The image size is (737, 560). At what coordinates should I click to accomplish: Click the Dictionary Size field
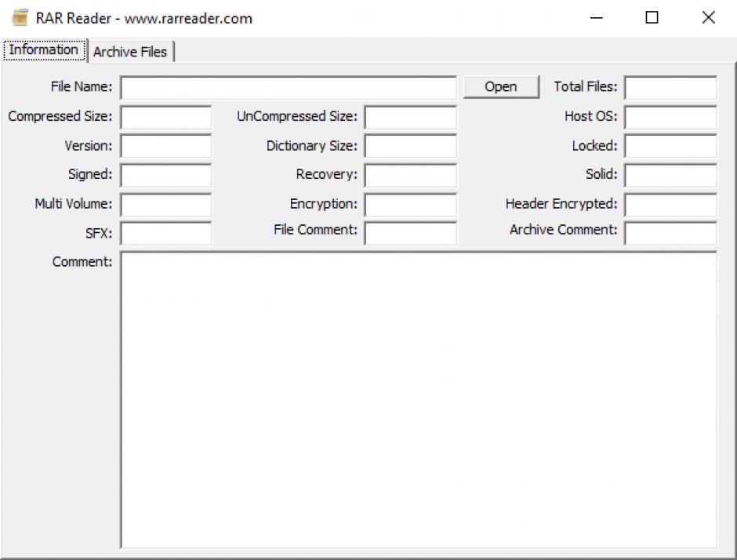pyautogui.click(x=410, y=146)
